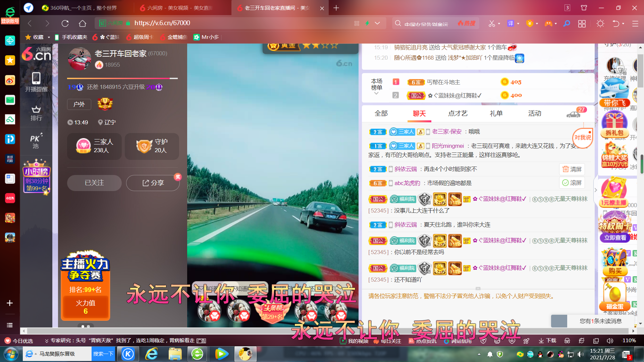
Task: Click the 搜索一下 taskbar search button
Action: click(x=103, y=354)
